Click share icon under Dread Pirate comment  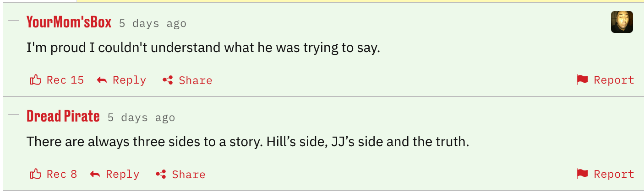click(x=161, y=175)
